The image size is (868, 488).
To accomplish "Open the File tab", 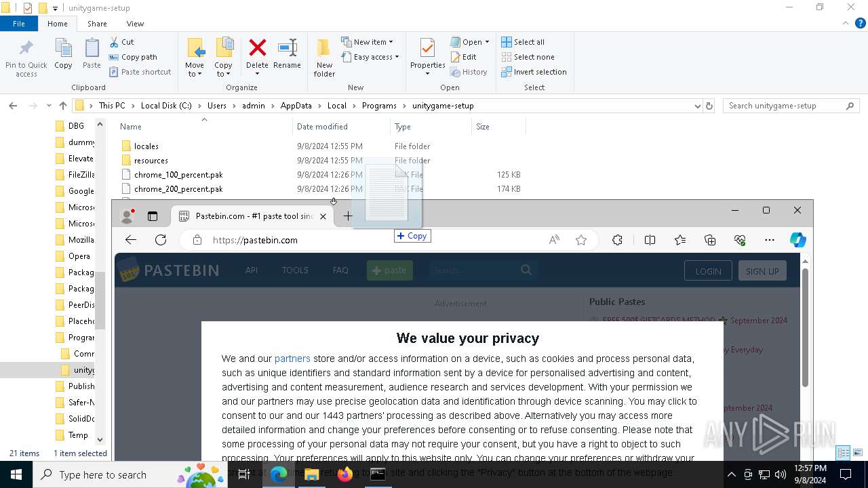I will pyautogui.click(x=19, y=24).
